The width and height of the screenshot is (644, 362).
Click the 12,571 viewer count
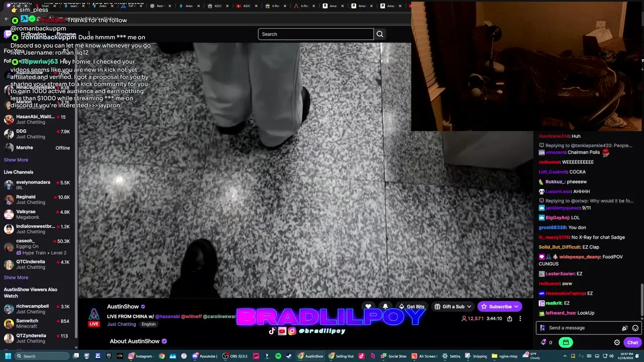coord(472,319)
